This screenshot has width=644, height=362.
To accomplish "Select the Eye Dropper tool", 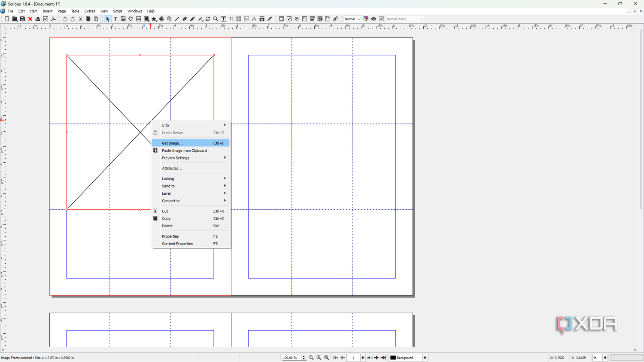I will click(270, 19).
